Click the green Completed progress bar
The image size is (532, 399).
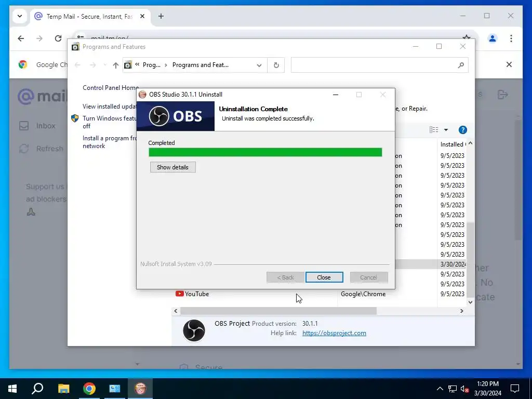pos(265,152)
